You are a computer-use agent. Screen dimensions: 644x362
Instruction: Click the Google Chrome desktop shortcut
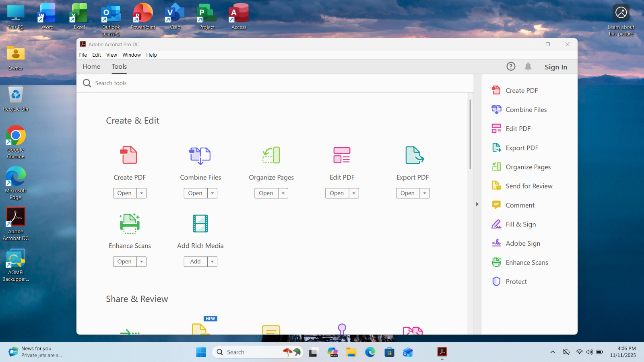click(16, 142)
